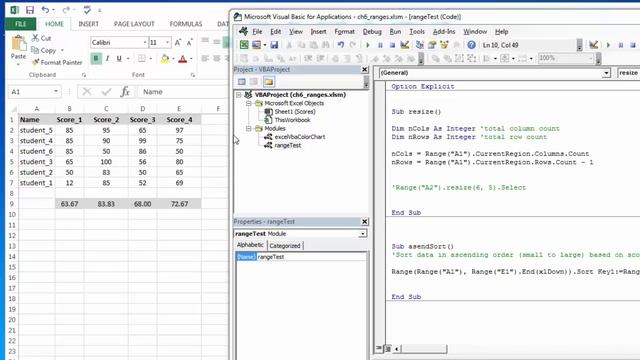Select ThisWorkbook in project tree
Screen dimensions: 640x360
[x=292, y=120]
